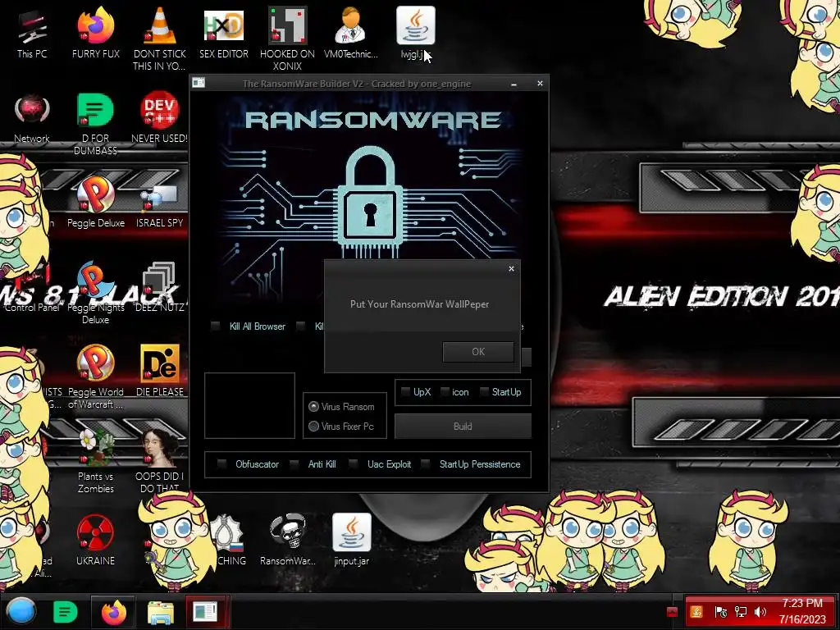Image resolution: width=840 pixels, height=630 pixels.
Task: Open File Explorer from taskbar
Action: click(160, 612)
